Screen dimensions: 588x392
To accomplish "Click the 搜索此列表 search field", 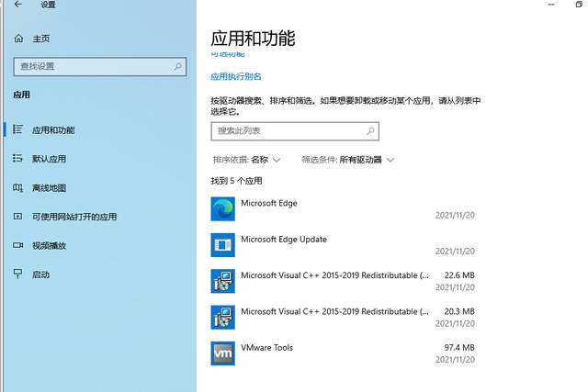I will click(x=295, y=131).
